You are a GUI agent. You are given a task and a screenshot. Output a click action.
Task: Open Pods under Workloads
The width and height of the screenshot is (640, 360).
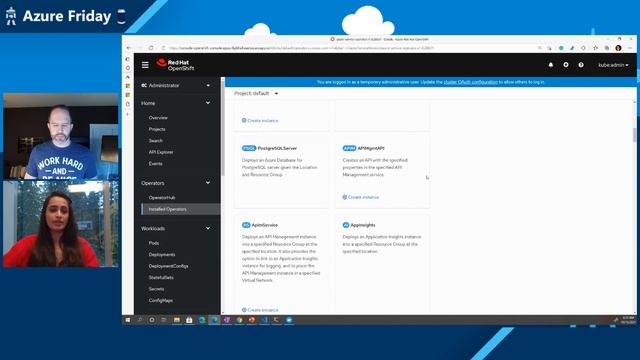(153, 243)
